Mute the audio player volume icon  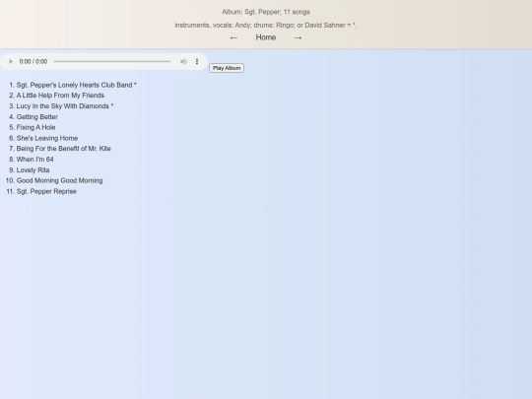[x=183, y=61]
